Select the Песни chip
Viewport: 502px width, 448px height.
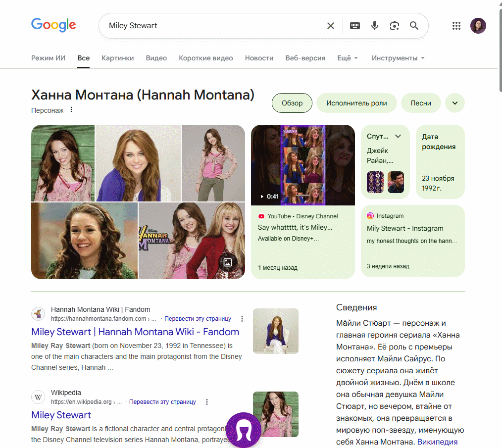tap(421, 103)
